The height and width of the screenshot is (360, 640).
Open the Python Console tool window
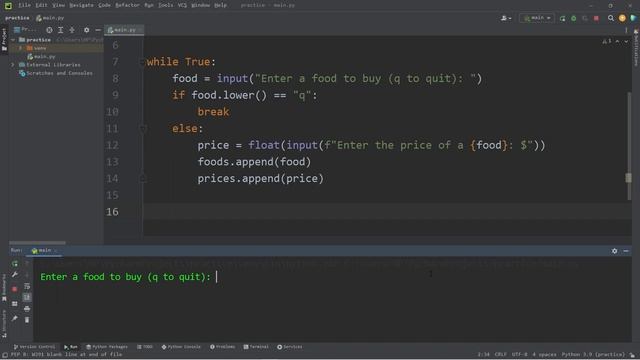click(181, 347)
